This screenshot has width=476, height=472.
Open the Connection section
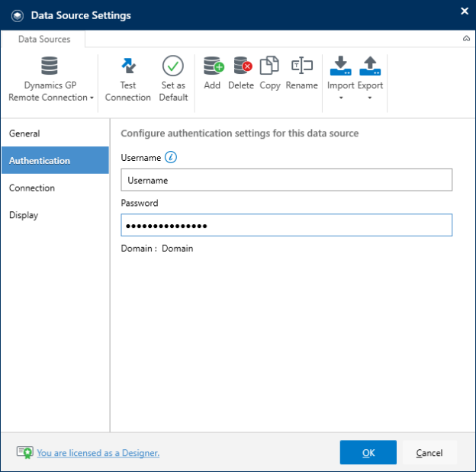pos(55,188)
